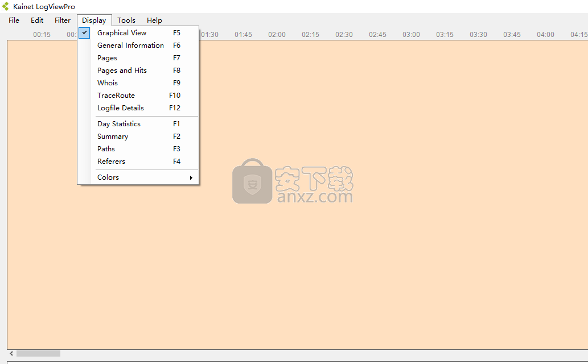Screen dimensions: 588x364
Task: Show Day Statistics
Action: pos(138,124)
